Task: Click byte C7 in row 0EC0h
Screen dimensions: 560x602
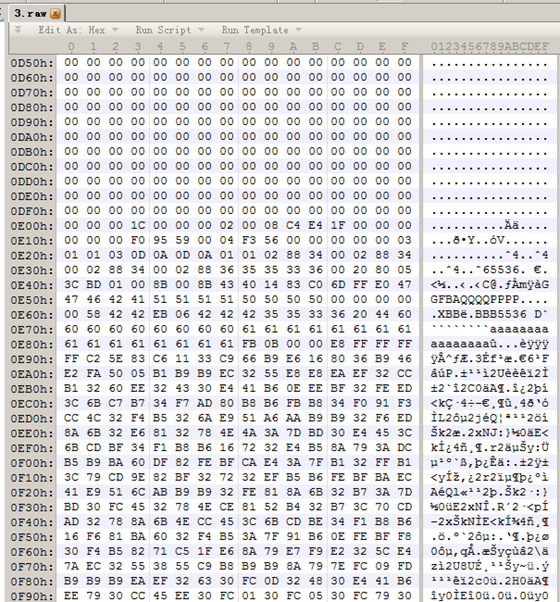Action: click(116, 403)
